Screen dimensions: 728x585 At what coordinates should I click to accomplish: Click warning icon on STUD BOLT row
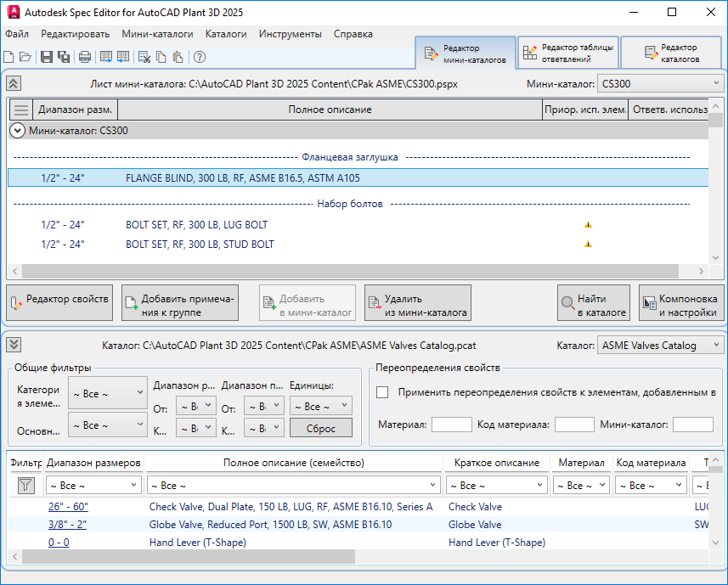click(x=588, y=245)
